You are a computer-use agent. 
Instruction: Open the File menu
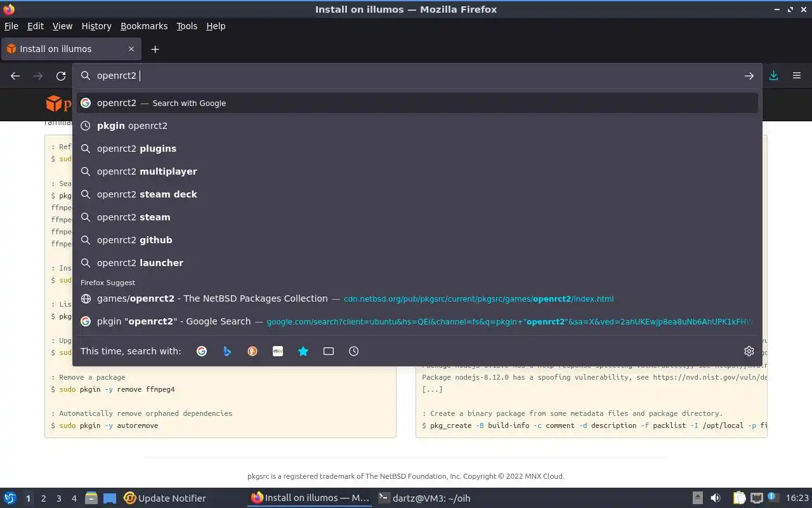[x=11, y=26]
